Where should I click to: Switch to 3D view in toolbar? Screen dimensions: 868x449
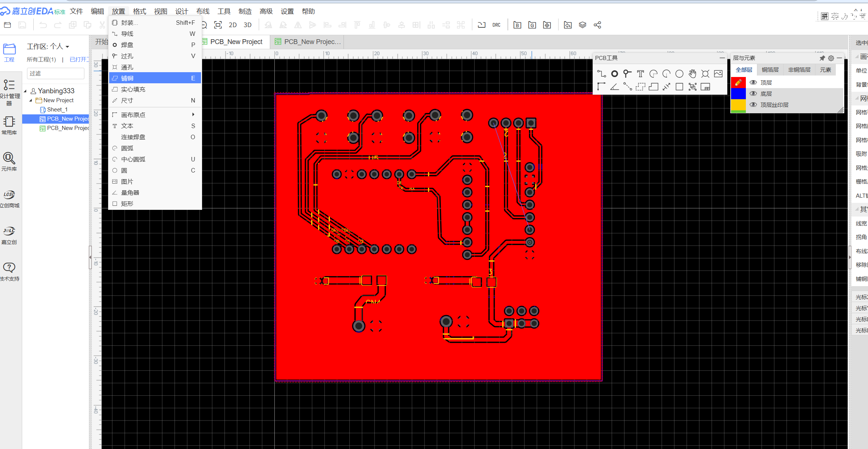248,25
